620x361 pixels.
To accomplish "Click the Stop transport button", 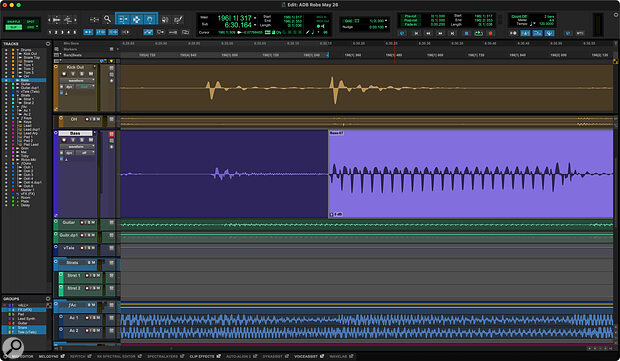I will tap(466, 34).
